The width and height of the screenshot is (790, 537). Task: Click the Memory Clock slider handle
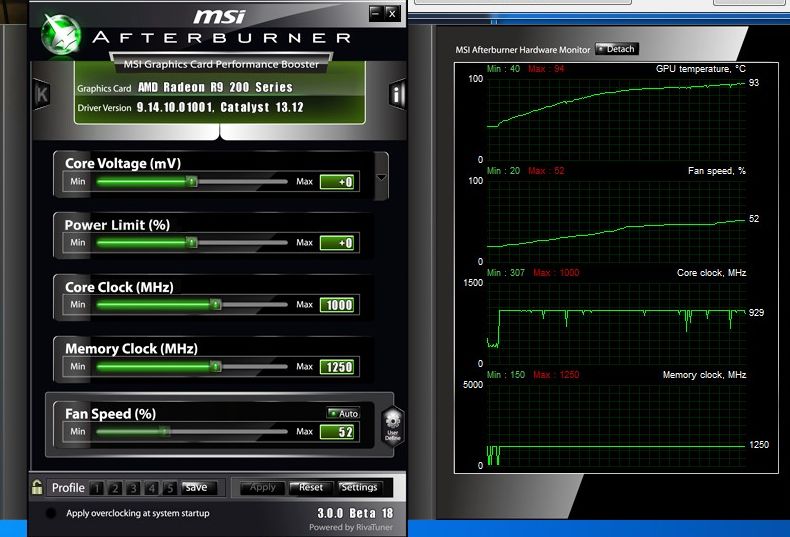(215, 367)
